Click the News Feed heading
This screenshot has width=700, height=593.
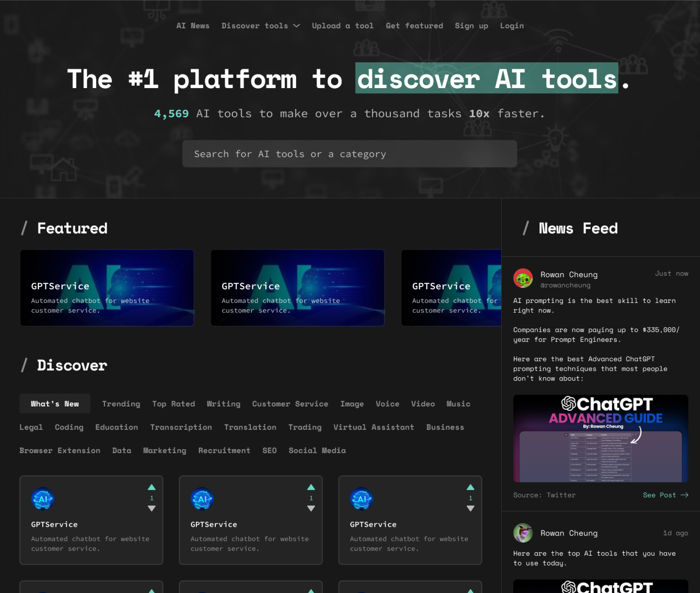point(578,228)
